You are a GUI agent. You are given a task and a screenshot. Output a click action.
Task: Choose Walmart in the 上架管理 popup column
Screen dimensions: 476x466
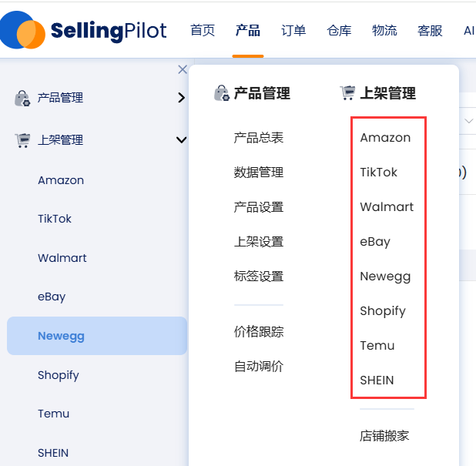click(x=387, y=207)
